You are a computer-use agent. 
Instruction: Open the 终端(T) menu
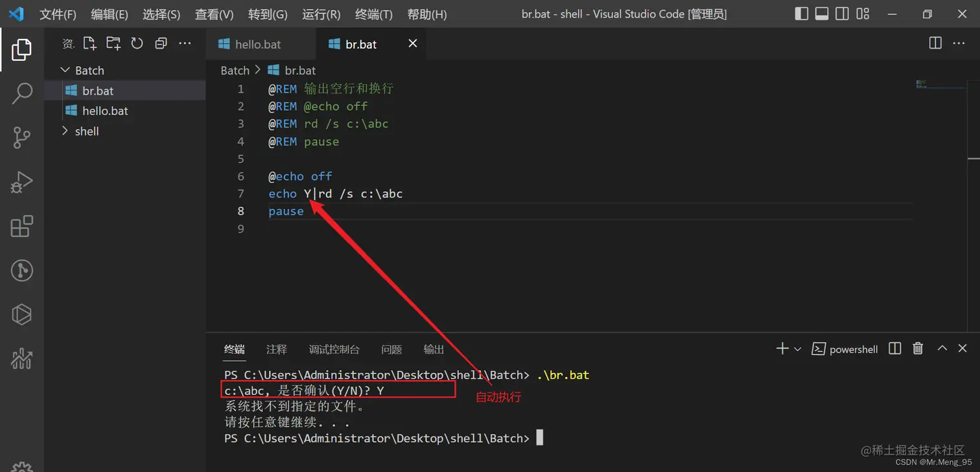374,14
